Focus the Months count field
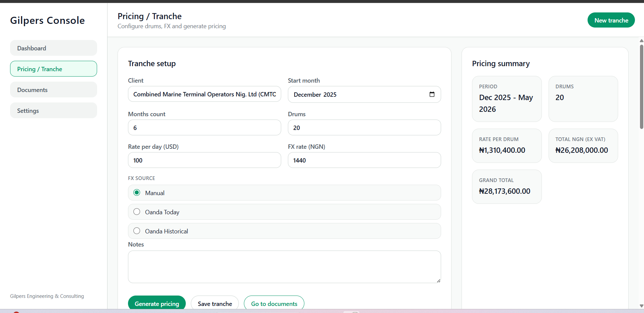This screenshot has width=644, height=313. 204,128
